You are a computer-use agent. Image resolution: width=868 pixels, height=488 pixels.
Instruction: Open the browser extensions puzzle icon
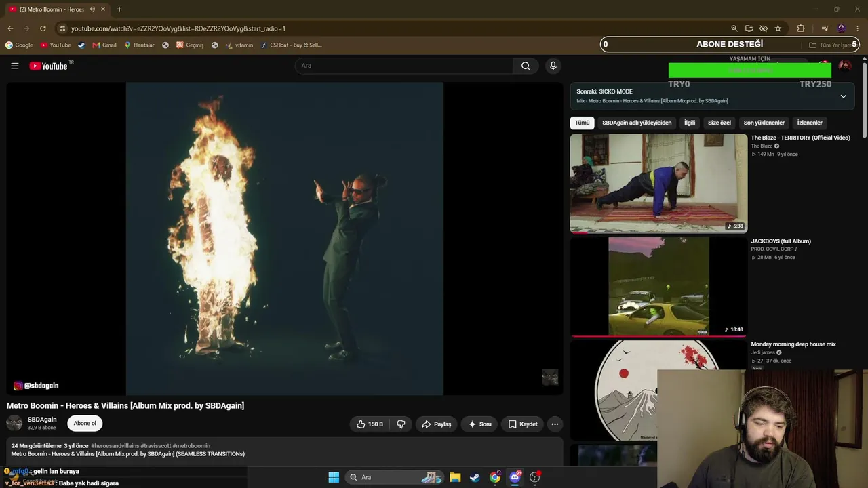(801, 28)
